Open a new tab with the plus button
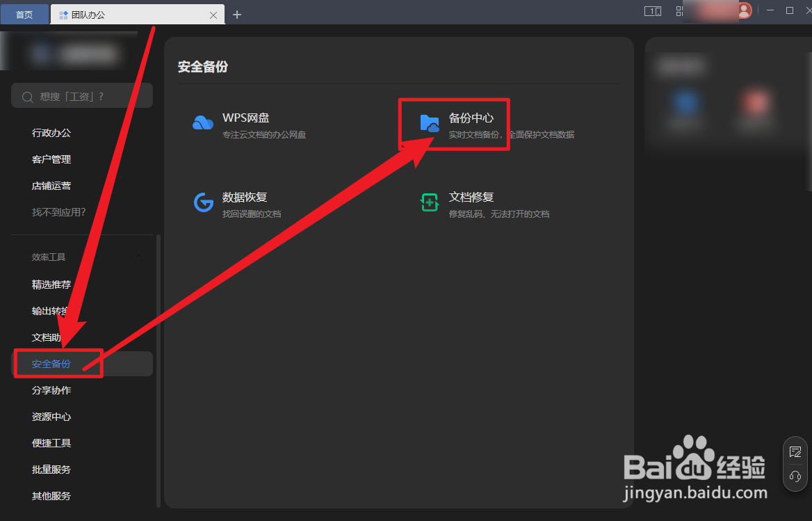 click(237, 14)
